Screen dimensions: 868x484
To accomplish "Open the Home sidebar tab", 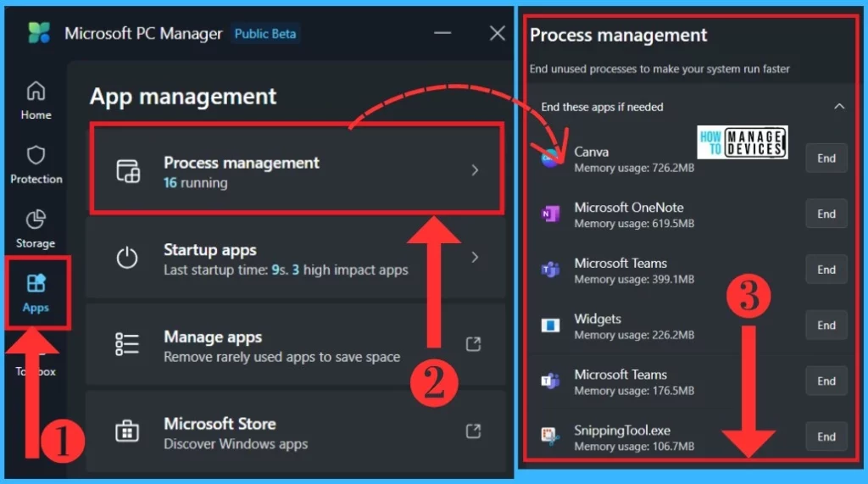I will (36, 100).
